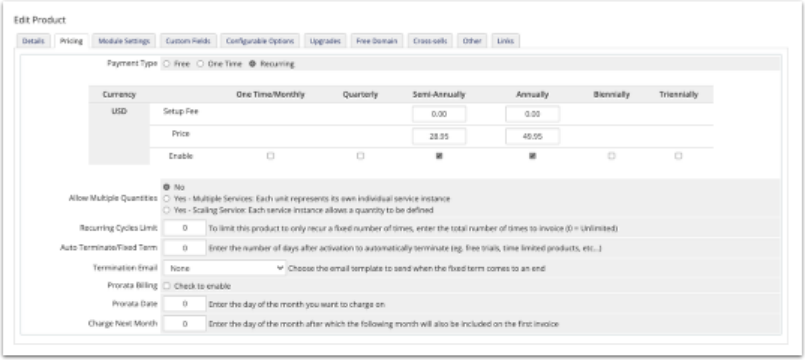Enable Biennially pricing checkbox
The height and width of the screenshot is (360, 805).
point(611,156)
